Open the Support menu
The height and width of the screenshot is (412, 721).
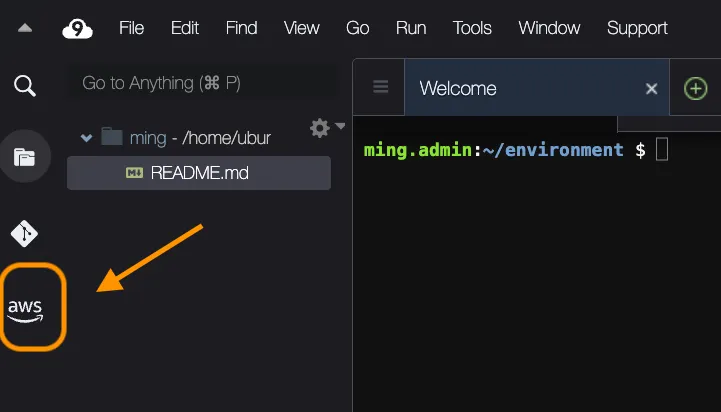coord(637,28)
